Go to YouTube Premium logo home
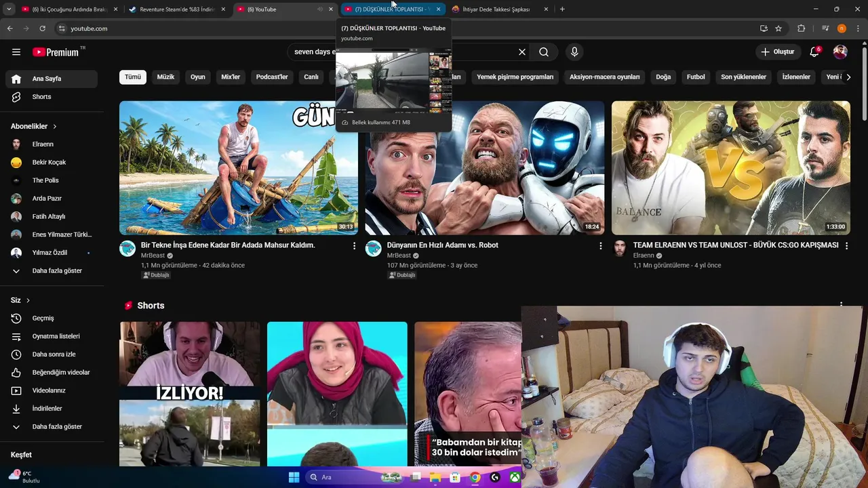This screenshot has width=868, height=488. pos(56,52)
